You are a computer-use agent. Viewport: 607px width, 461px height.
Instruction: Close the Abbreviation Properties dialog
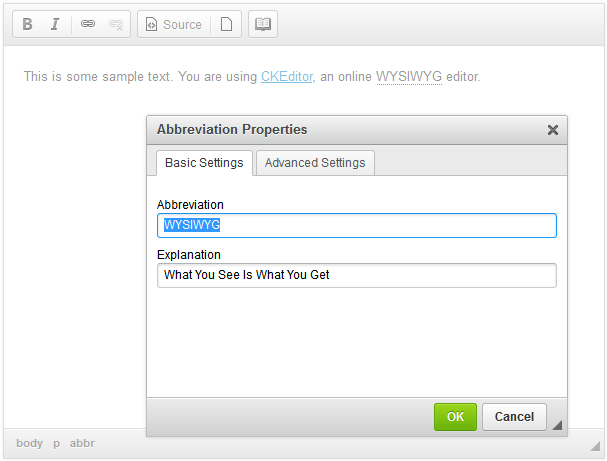[552, 130]
